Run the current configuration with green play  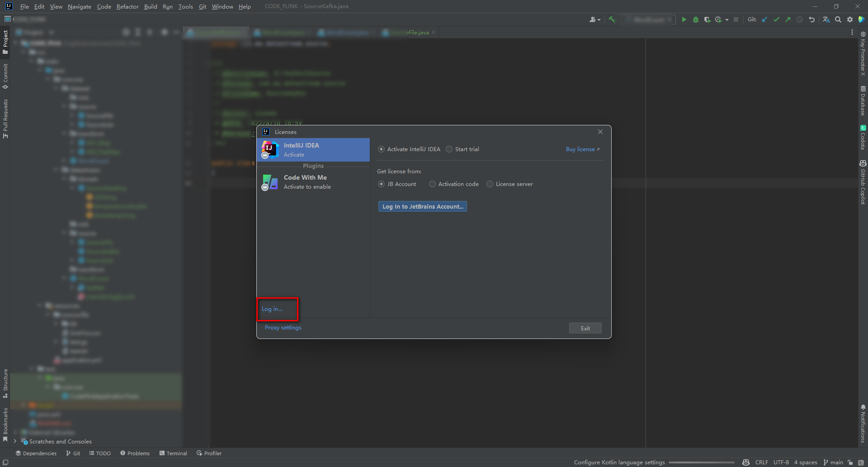(x=684, y=19)
